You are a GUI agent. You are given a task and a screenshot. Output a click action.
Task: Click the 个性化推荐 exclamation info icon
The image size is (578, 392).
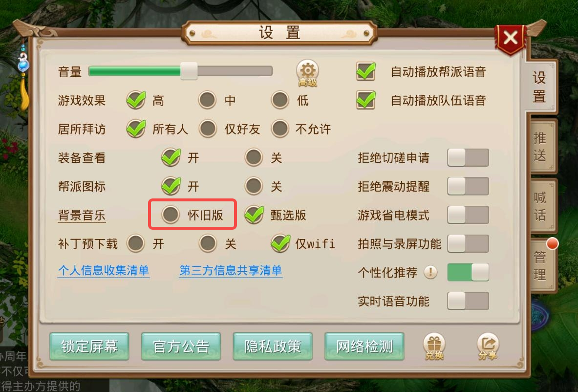click(x=430, y=273)
